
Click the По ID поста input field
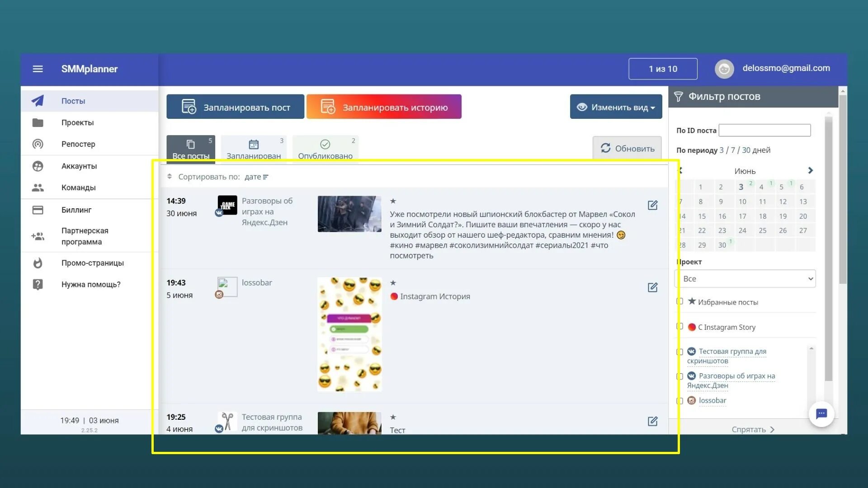coord(764,130)
